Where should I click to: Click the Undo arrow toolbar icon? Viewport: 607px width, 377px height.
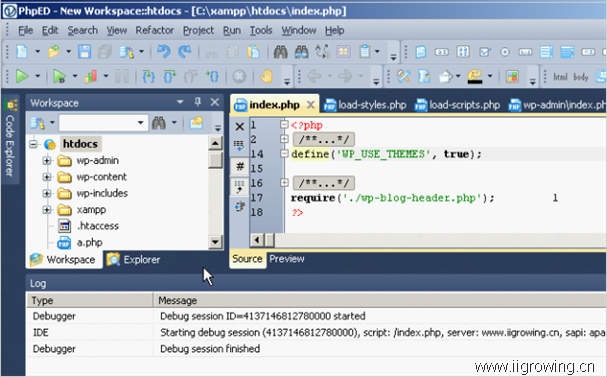point(164,51)
